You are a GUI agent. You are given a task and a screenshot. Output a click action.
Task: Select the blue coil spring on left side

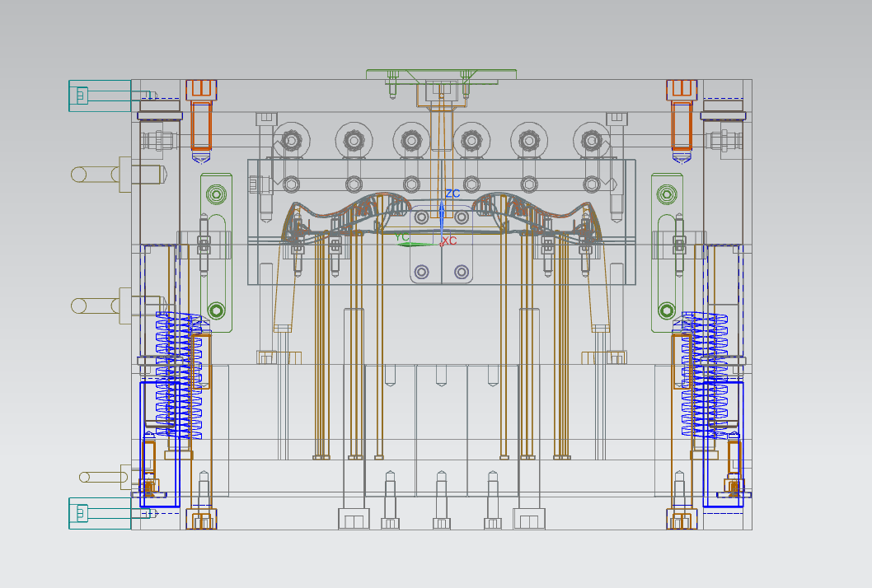(179, 376)
